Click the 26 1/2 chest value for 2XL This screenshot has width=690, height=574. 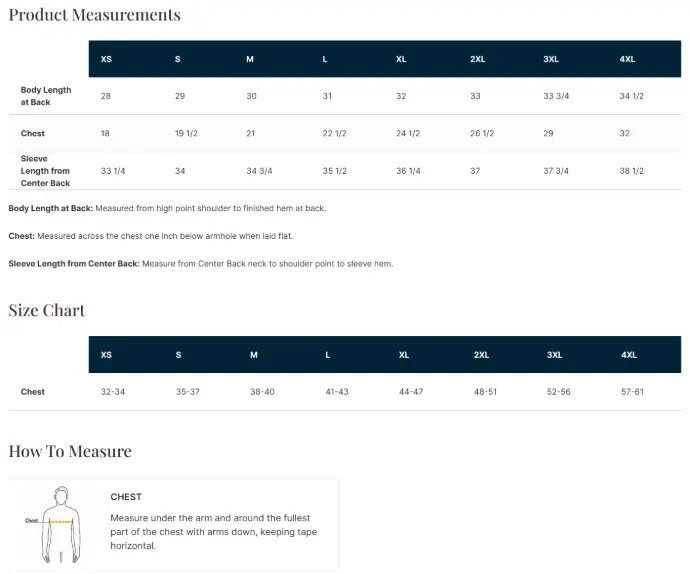tap(482, 133)
